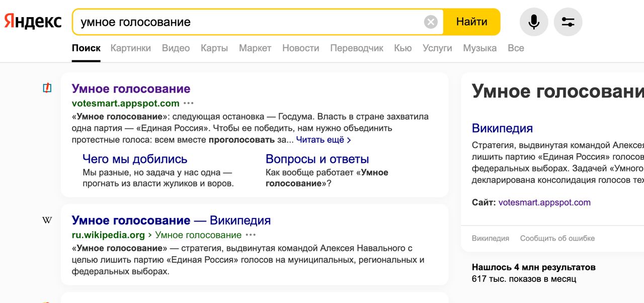The height and width of the screenshot is (303, 644).
Task: Open Сайт votesmart.appspot.com link in side panel
Action: tap(544, 203)
